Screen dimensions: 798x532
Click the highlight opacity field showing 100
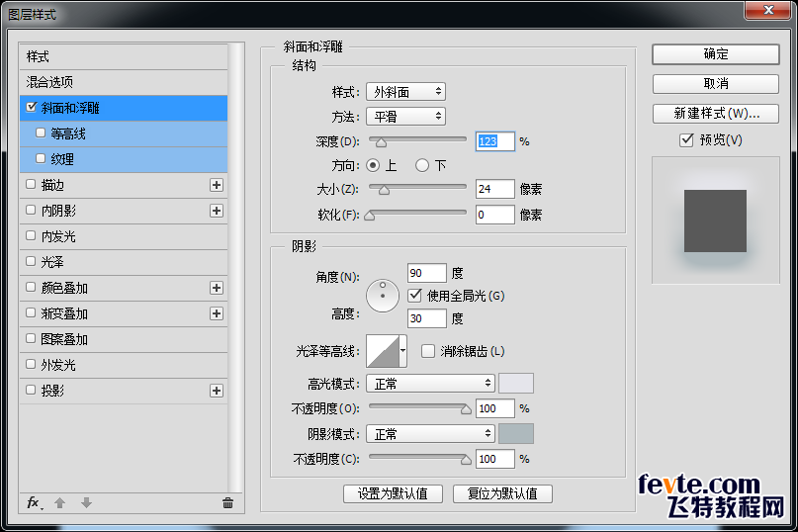[x=495, y=408]
